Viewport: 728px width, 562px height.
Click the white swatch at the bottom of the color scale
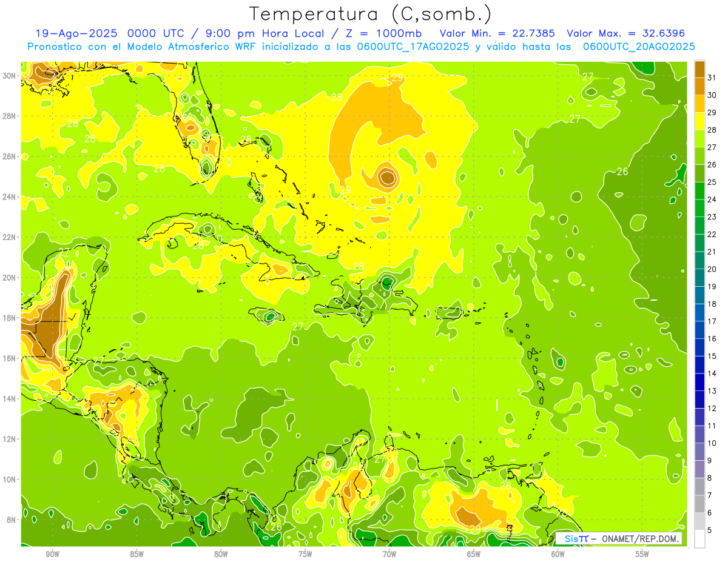pos(699,538)
